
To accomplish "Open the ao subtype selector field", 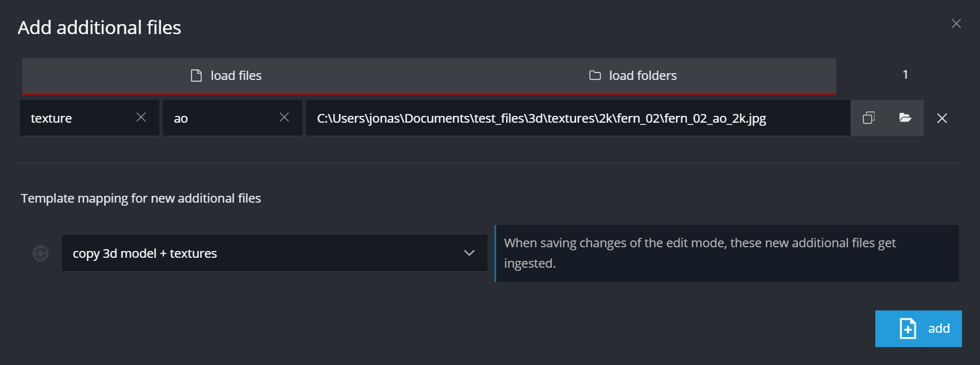I will [220, 118].
